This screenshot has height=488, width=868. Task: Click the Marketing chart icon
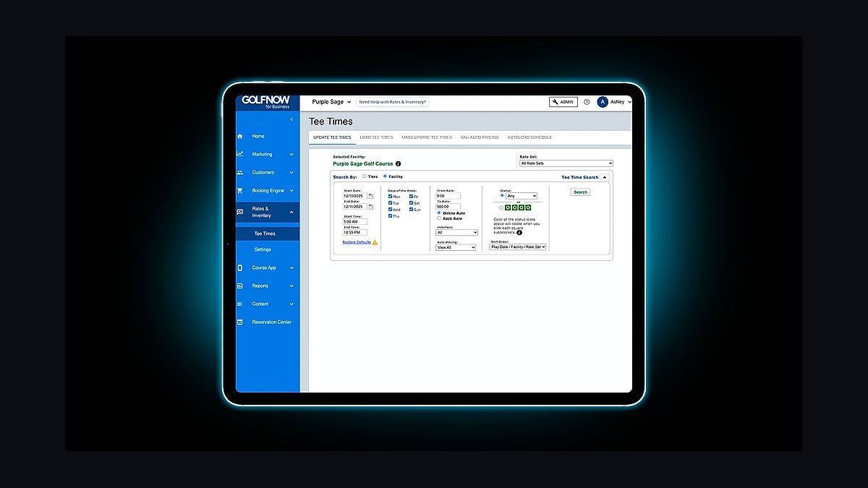pyautogui.click(x=240, y=154)
